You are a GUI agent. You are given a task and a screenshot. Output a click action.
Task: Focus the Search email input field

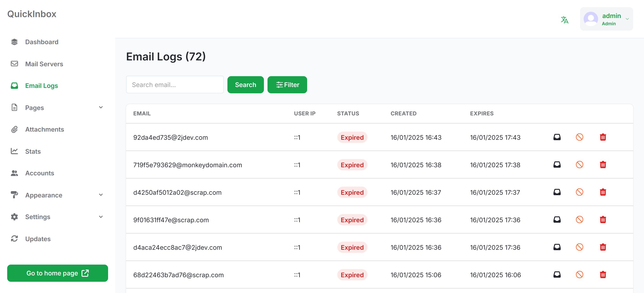coord(175,85)
